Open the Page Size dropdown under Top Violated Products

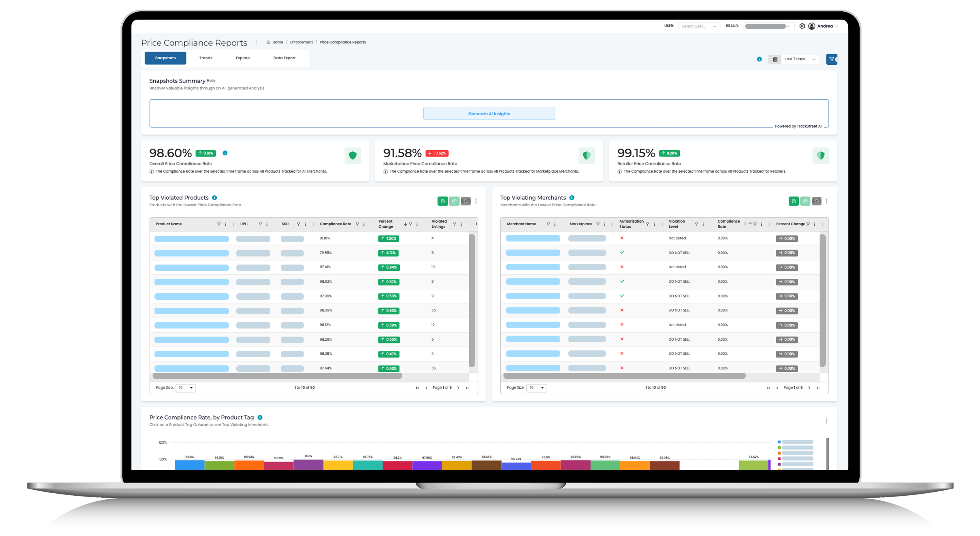(x=185, y=388)
